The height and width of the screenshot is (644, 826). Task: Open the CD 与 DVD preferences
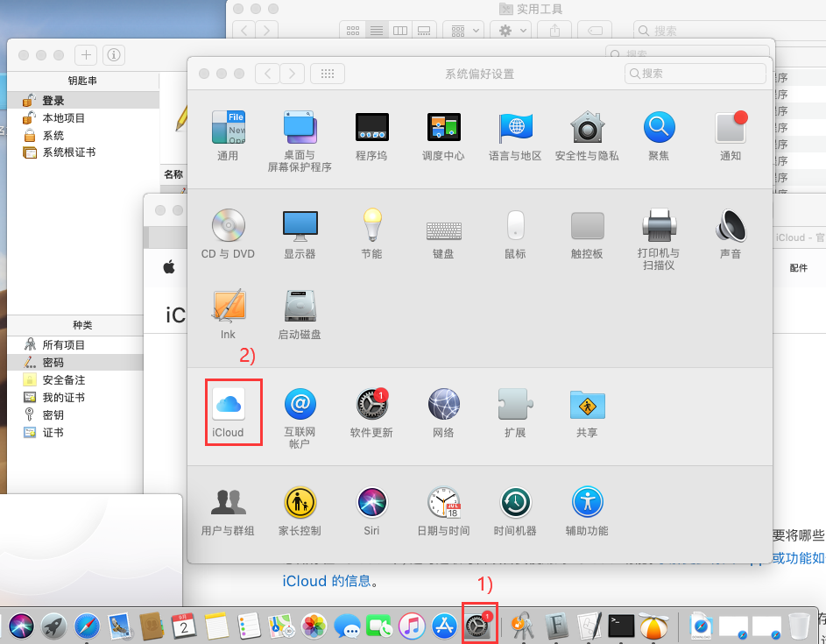click(x=228, y=233)
